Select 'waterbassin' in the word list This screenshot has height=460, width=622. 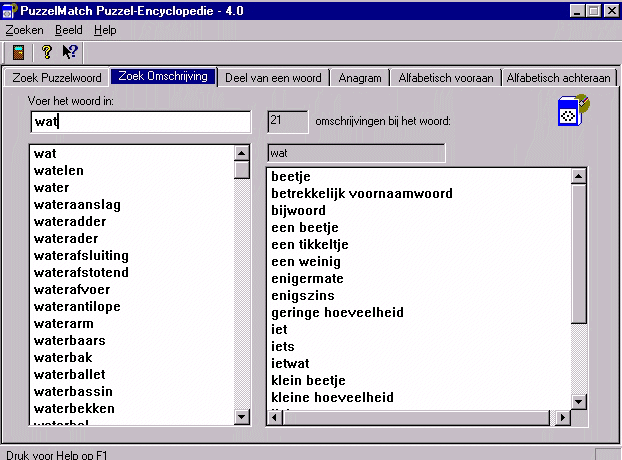73,391
